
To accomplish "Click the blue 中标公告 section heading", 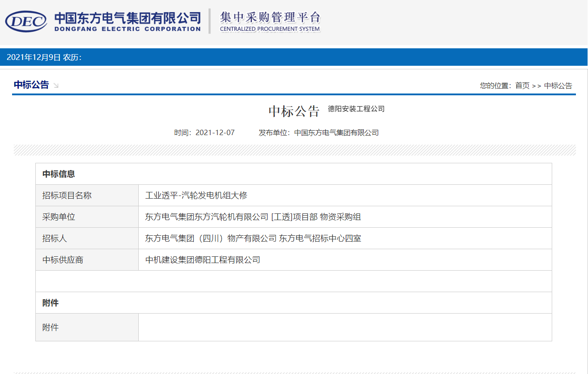I will point(31,85).
